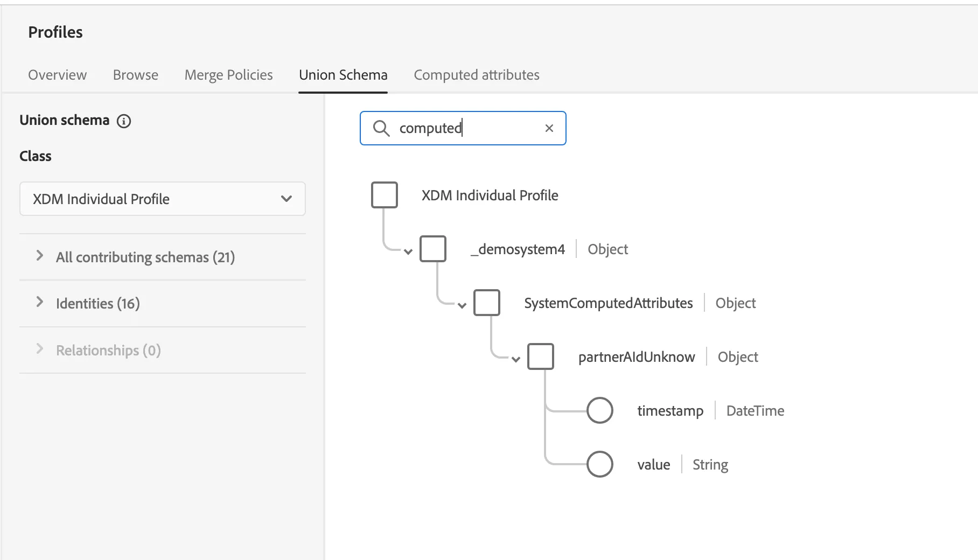Click the XDM Individual Profile tree label
Screen dimensions: 978x560
tap(490, 195)
